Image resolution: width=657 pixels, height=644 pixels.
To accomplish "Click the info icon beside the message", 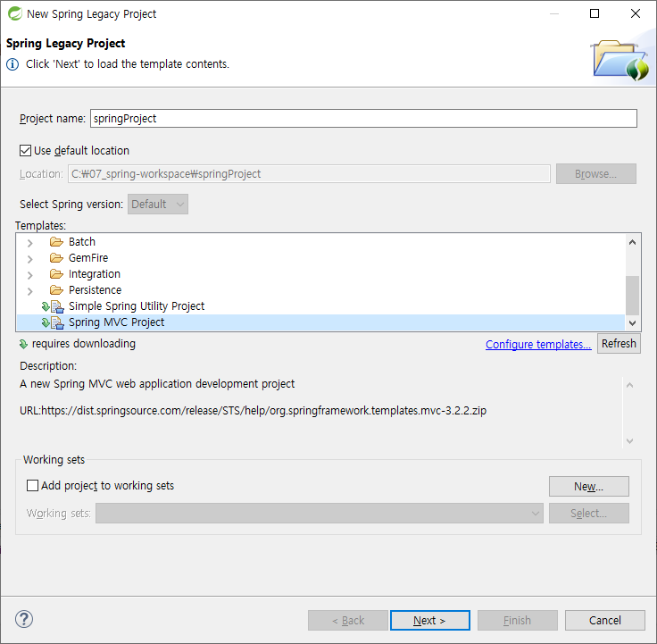I will tap(12, 64).
